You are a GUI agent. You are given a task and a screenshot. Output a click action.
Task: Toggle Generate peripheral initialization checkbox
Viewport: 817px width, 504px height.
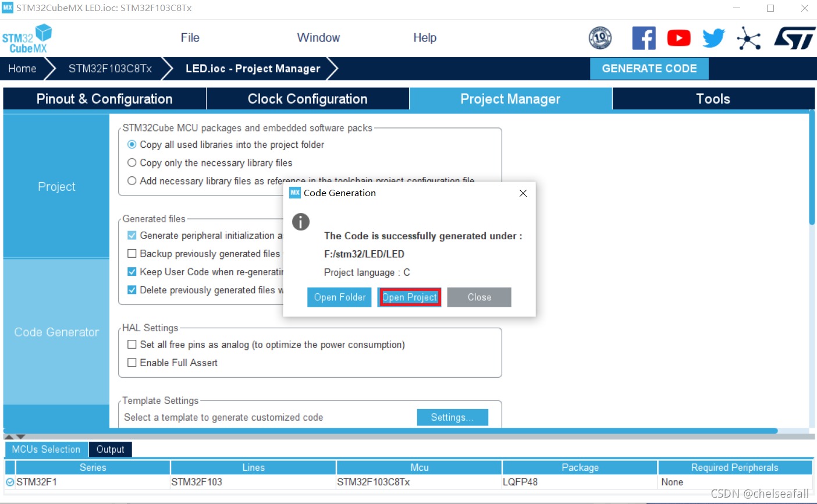click(x=132, y=235)
